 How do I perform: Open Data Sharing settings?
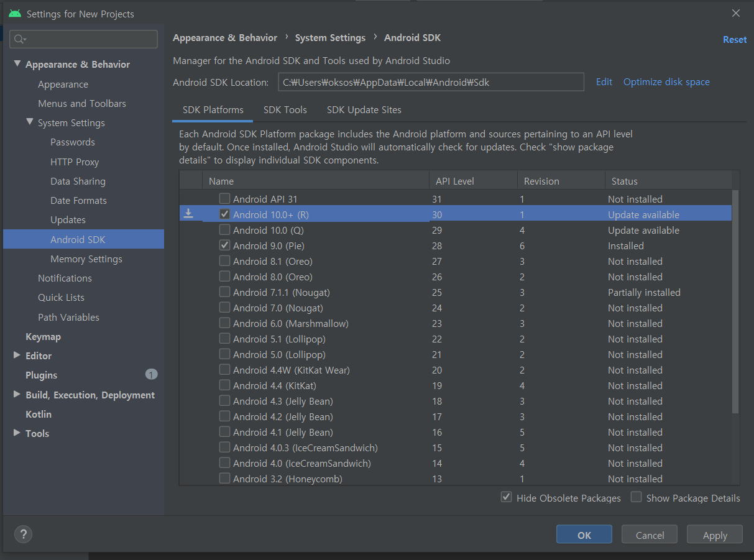[78, 181]
